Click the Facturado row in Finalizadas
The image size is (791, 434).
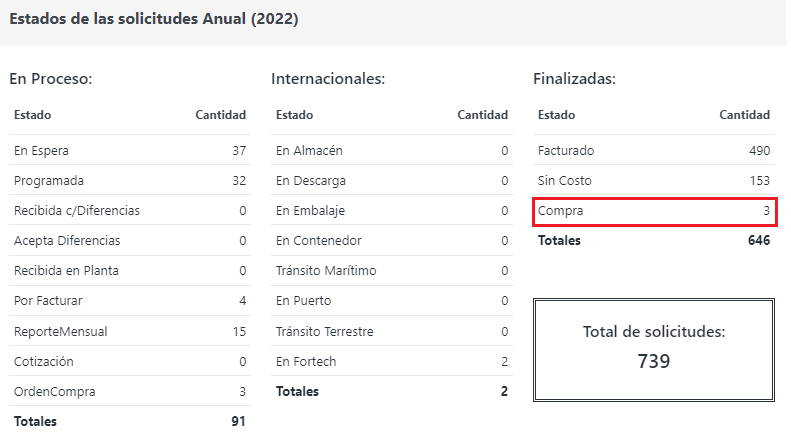654,151
